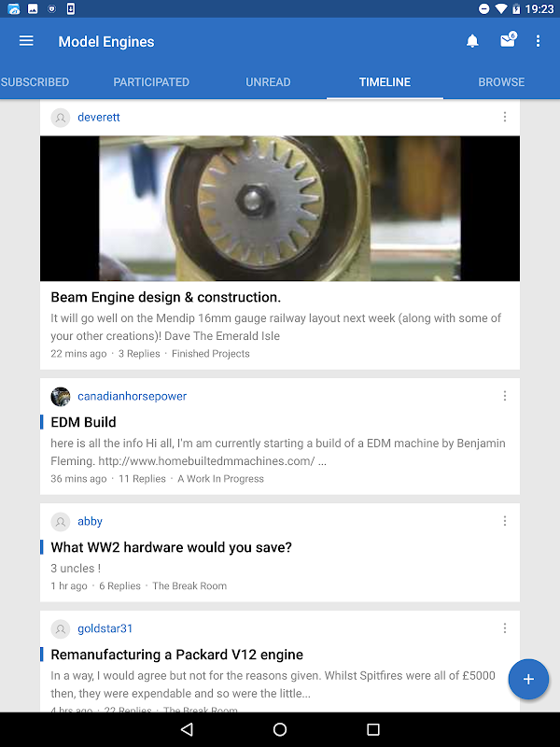Tap Wi-Fi status bar icon
560x747 pixels.
click(501, 8)
